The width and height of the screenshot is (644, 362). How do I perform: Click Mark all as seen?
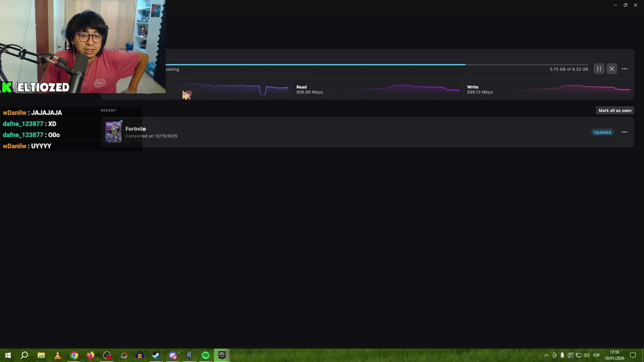click(615, 111)
